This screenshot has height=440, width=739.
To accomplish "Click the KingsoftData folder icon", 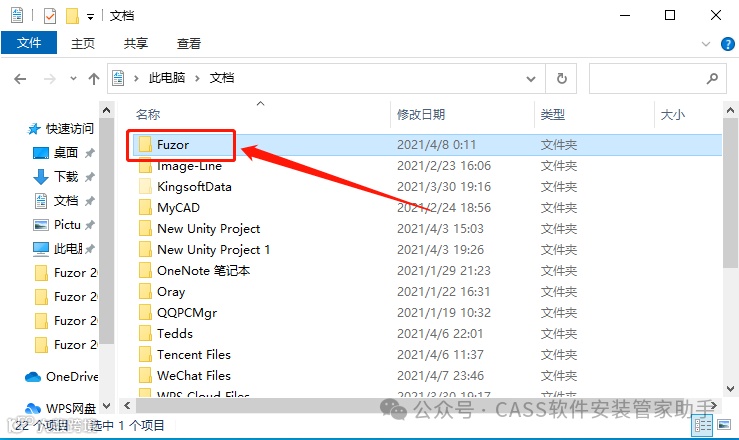I will point(145,187).
